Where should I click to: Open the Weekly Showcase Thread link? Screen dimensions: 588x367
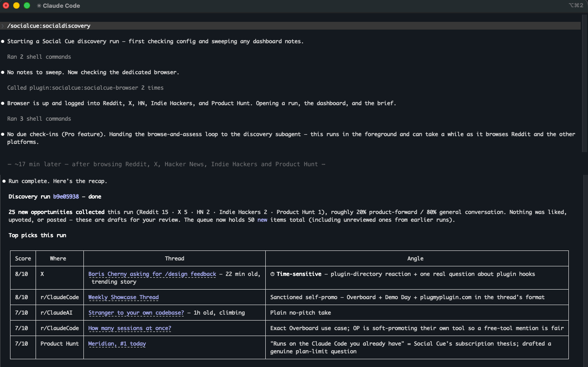(x=124, y=297)
